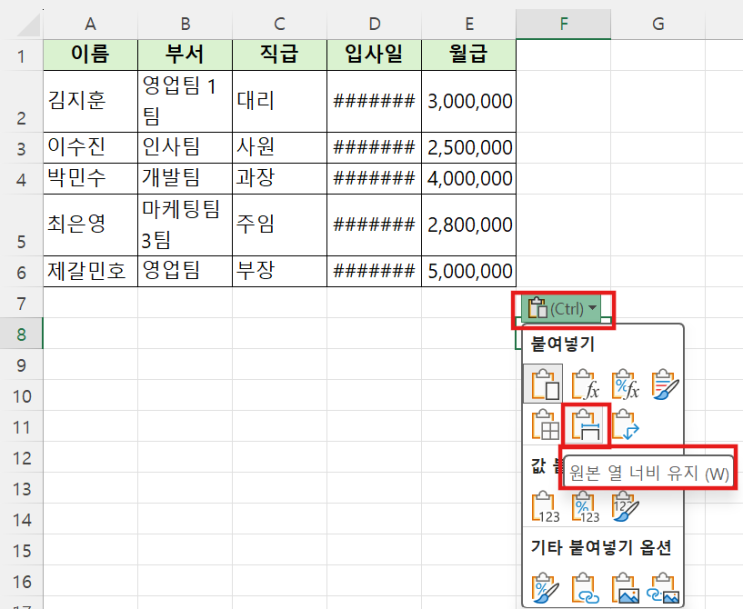The height and width of the screenshot is (609, 743).
Task: Select cell containing 개발팀
Action: pyautogui.click(x=185, y=179)
